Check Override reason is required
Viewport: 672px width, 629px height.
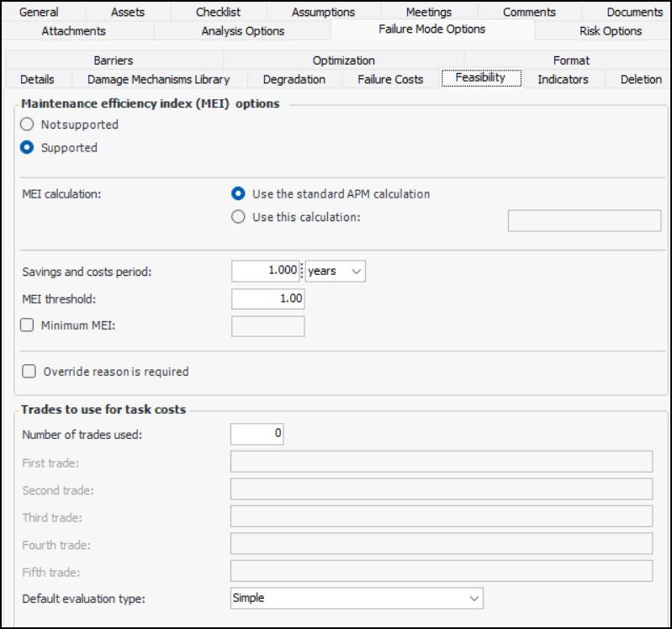pos(29,371)
